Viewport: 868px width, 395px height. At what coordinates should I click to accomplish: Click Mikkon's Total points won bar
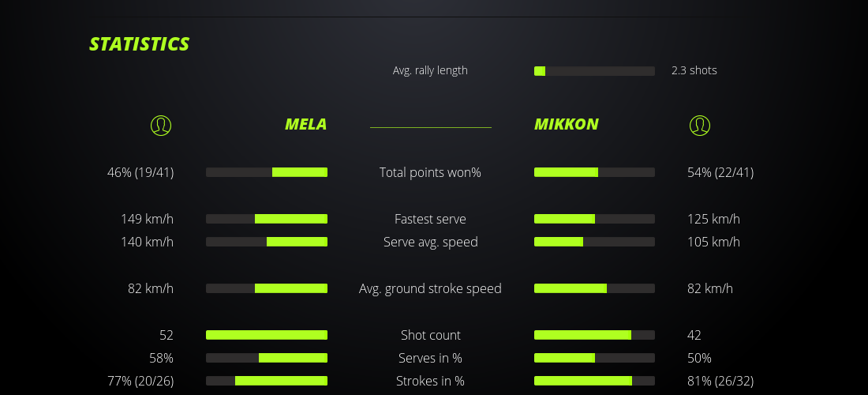point(594,172)
